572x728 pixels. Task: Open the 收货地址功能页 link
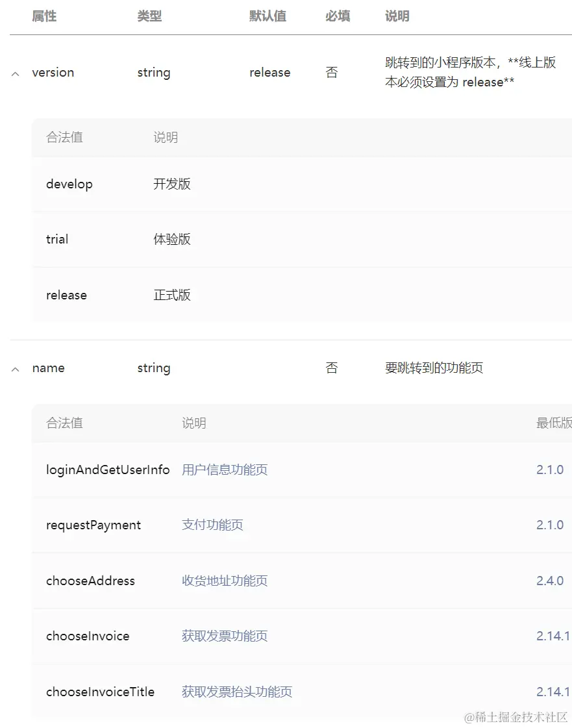click(x=225, y=581)
